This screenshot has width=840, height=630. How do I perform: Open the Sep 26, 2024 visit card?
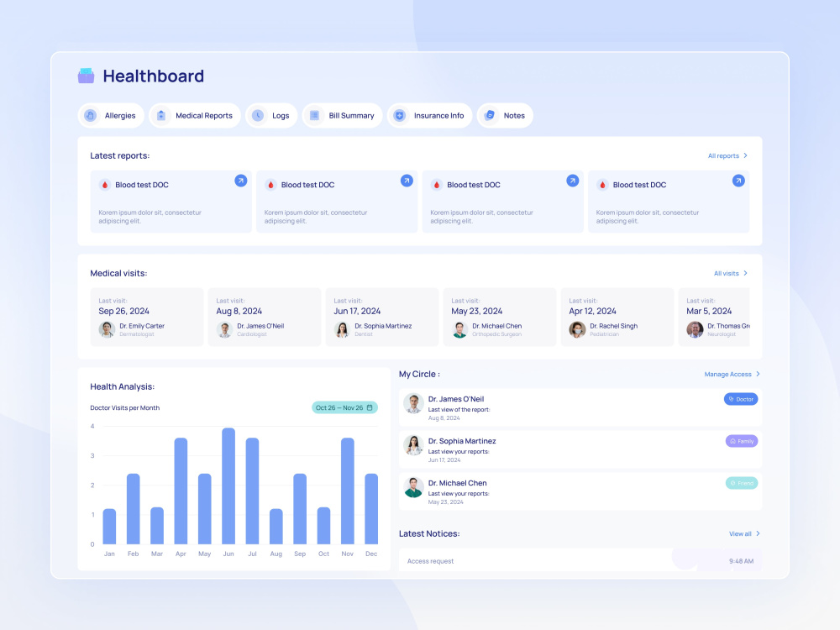(x=147, y=318)
